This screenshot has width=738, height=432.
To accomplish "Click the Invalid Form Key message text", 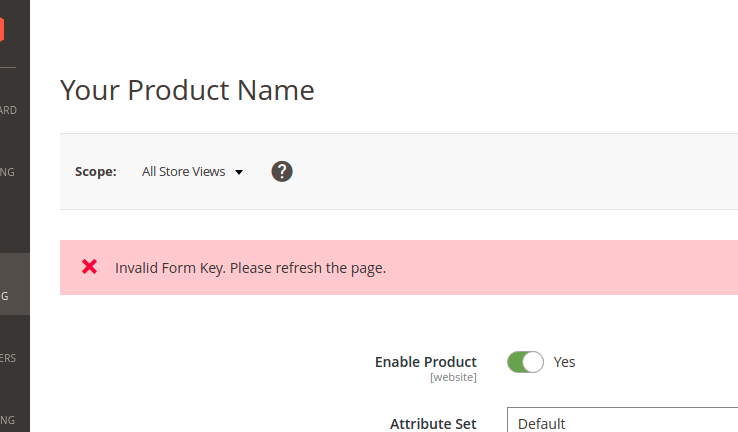I will [250, 268].
